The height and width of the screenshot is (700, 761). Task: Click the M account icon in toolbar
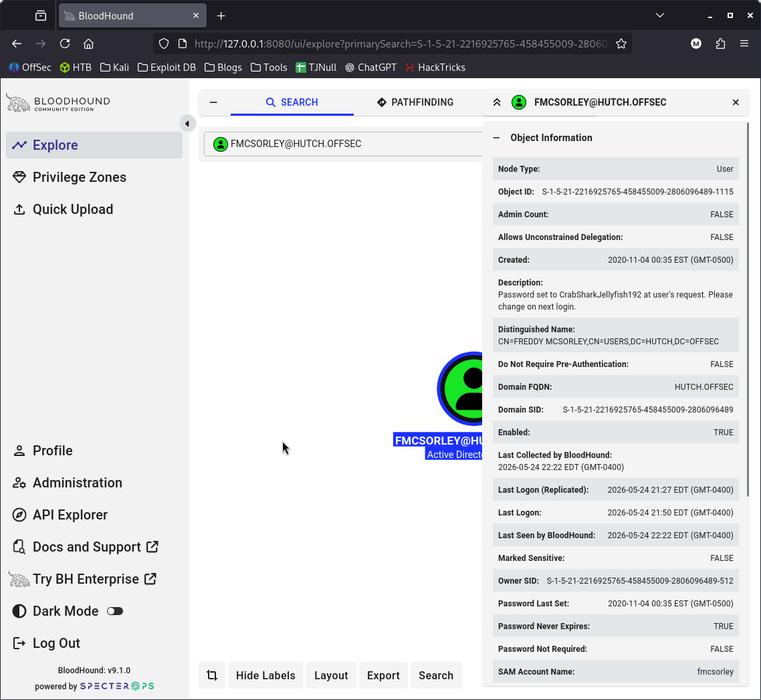click(x=696, y=43)
